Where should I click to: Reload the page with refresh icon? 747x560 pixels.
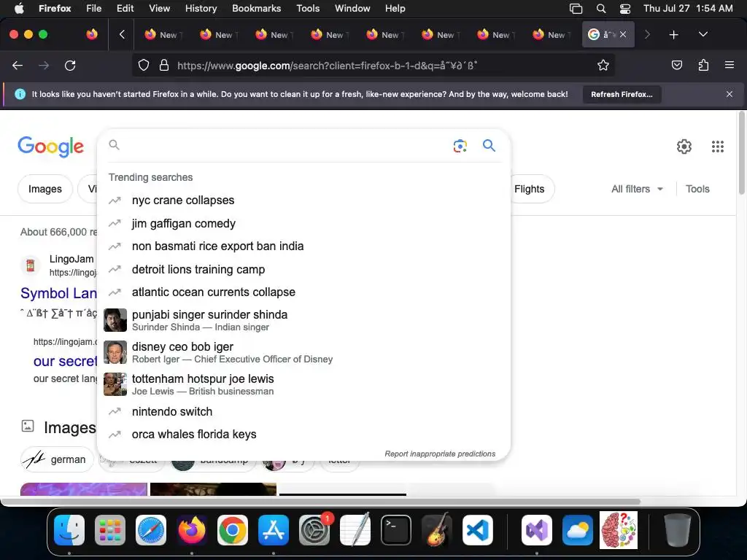coord(70,65)
